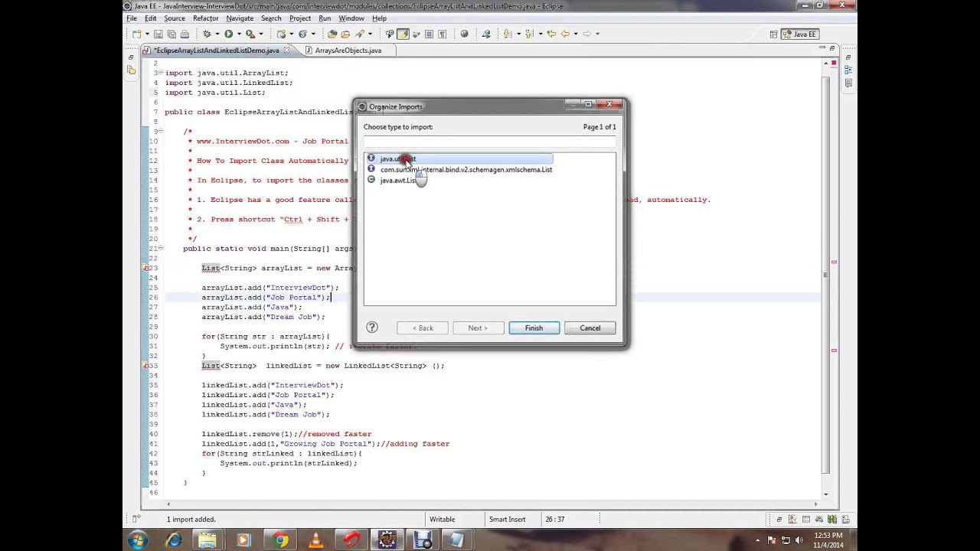Click the Smart Insert status entry
The width and height of the screenshot is (980, 551).
pyautogui.click(x=507, y=520)
